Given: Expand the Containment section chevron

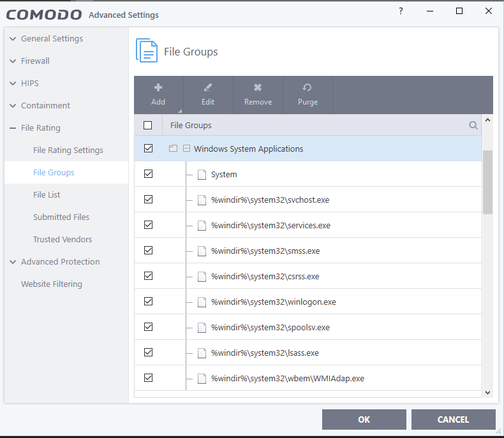Looking at the screenshot, I should point(13,106).
